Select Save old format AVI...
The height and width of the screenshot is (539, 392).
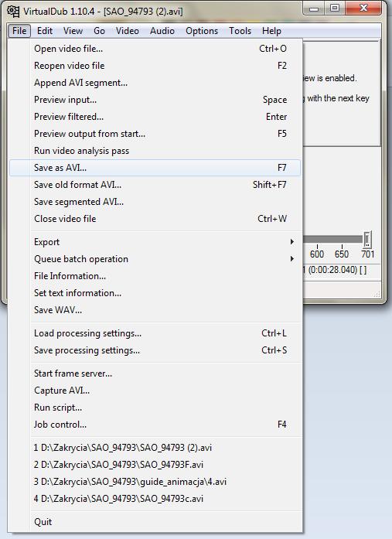coord(155,185)
